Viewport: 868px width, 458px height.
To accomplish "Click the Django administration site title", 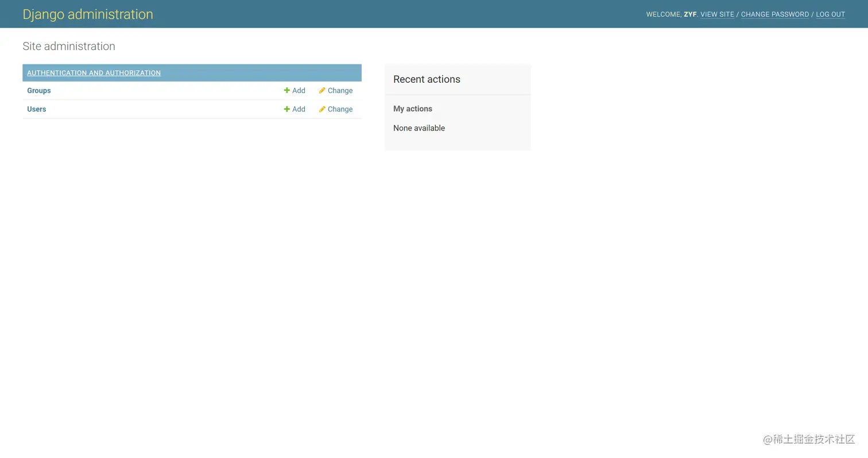I will pos(88,14).
